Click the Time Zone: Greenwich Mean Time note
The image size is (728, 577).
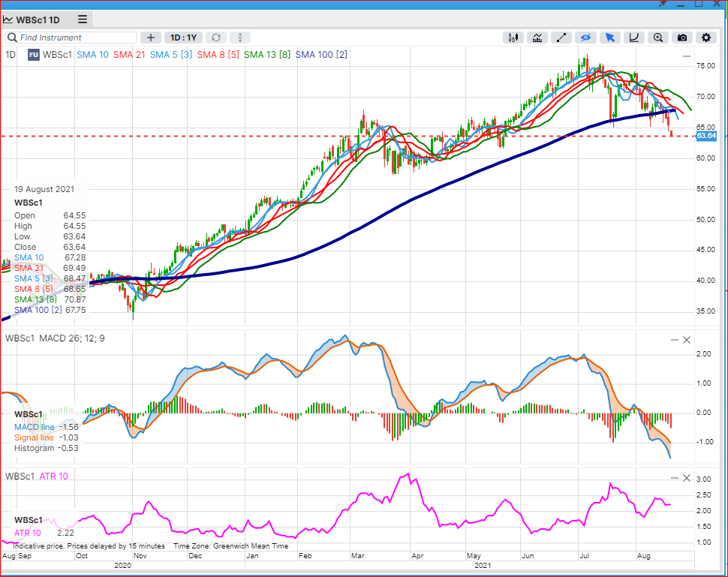click(x=230, y=546)
